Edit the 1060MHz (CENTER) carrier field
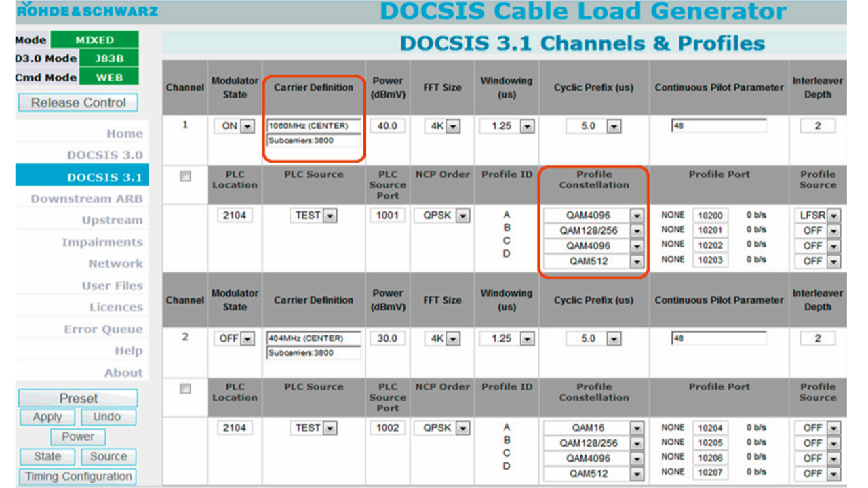Viewport: 868px width, 488px height. point(314,126)
